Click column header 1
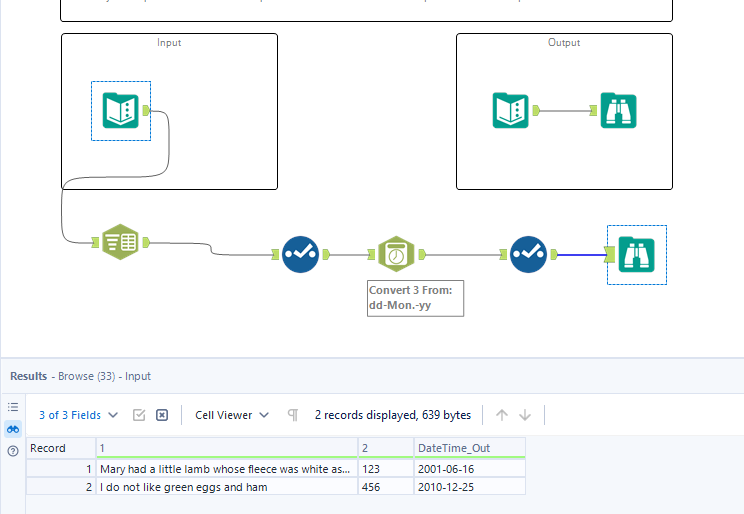 [x=227, y=448]
